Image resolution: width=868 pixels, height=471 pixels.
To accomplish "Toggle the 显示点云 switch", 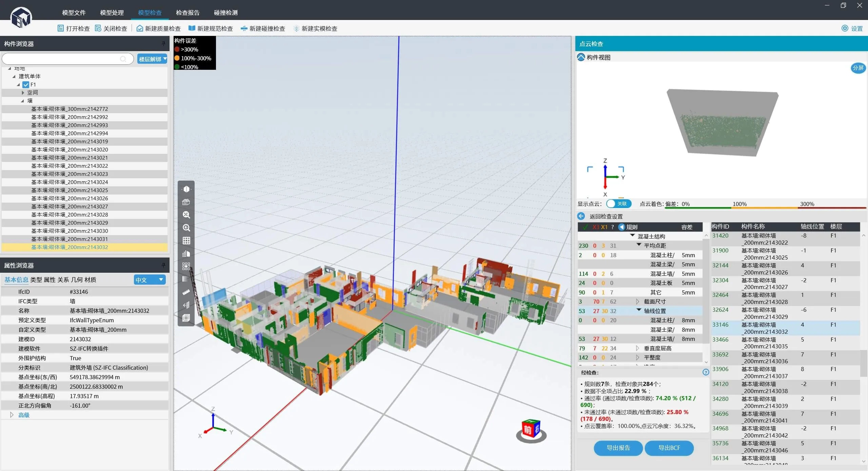I will 618,204.
